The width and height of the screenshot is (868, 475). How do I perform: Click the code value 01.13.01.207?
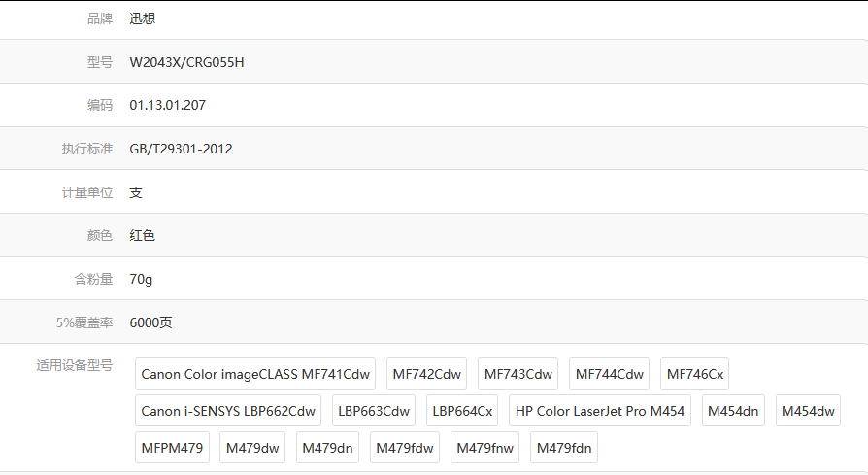point(167,105)
